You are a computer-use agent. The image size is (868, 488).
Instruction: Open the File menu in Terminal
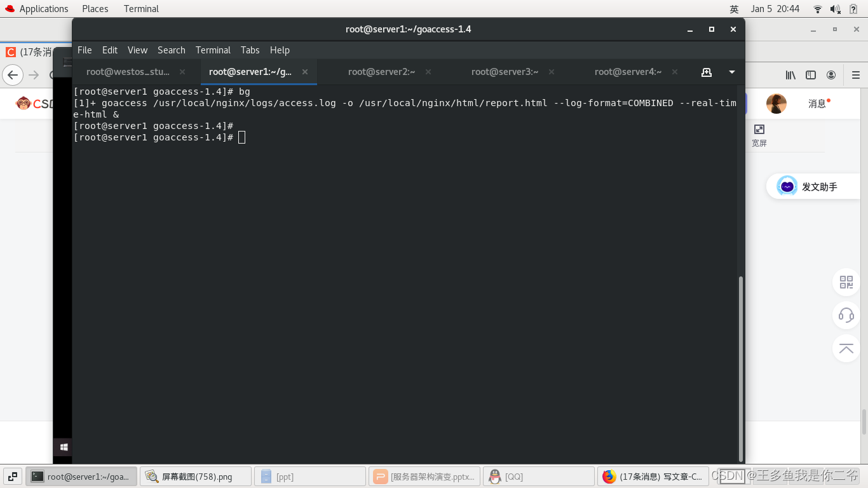[85, 50]
